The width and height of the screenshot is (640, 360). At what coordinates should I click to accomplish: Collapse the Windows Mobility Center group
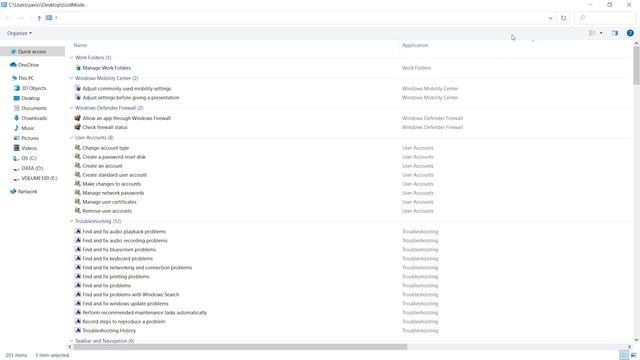pos(71,78)
